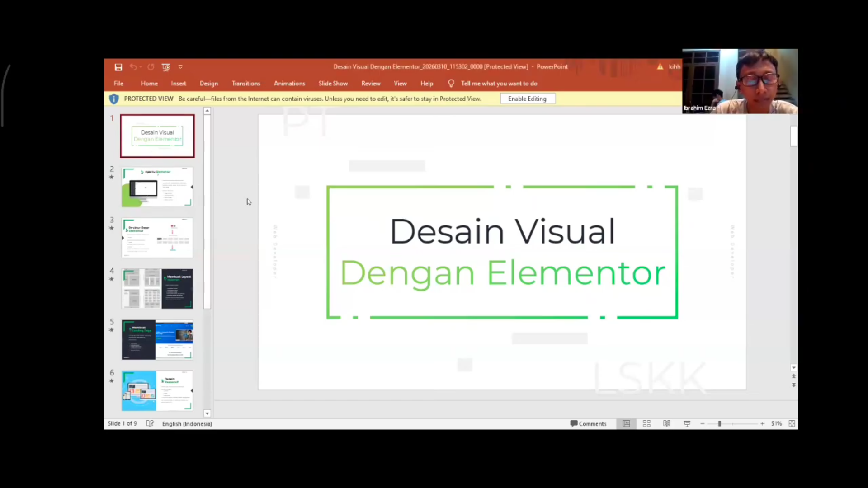The width and height of the screenshot is (868, 488).
Task: Toggle the Comments pane
Action: 588,423
